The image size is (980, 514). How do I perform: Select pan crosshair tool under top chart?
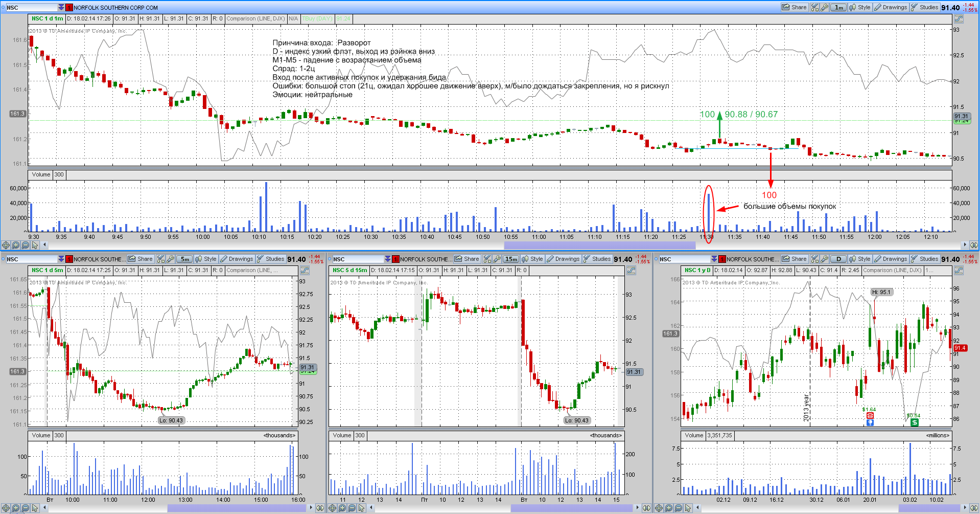click(6, 245)
